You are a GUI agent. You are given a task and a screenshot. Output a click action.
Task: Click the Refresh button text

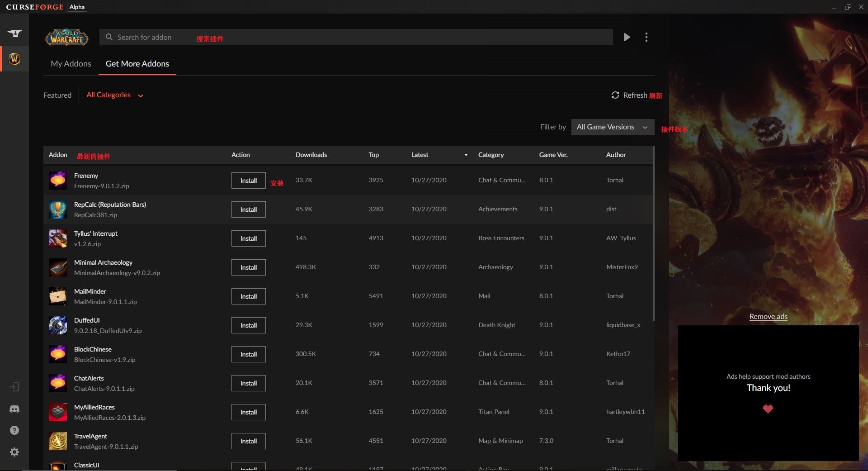pos(635,95)
